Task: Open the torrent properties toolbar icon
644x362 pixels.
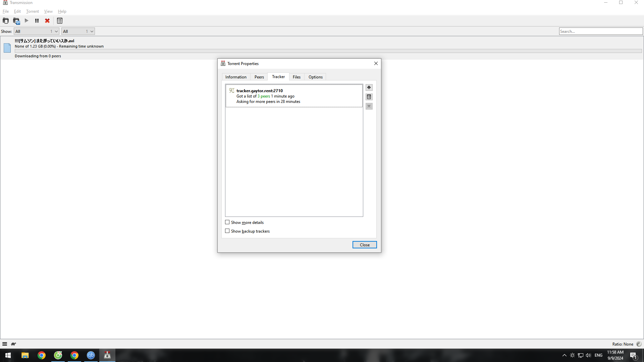Action: point(60,21)
